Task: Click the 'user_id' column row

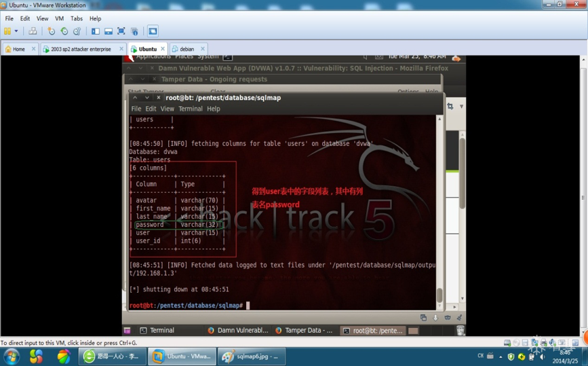Action: coord(177,240)
